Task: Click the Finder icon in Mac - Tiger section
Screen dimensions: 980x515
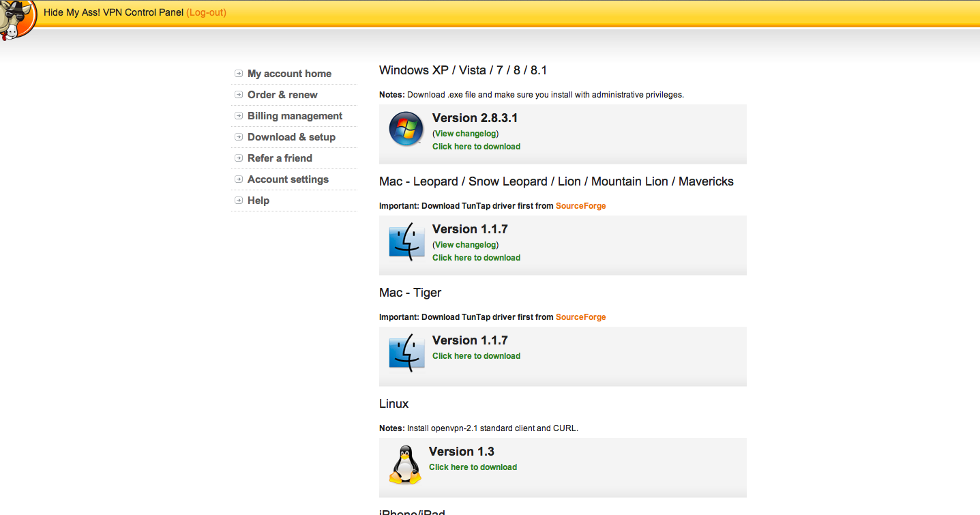Action: pos(406,354)
